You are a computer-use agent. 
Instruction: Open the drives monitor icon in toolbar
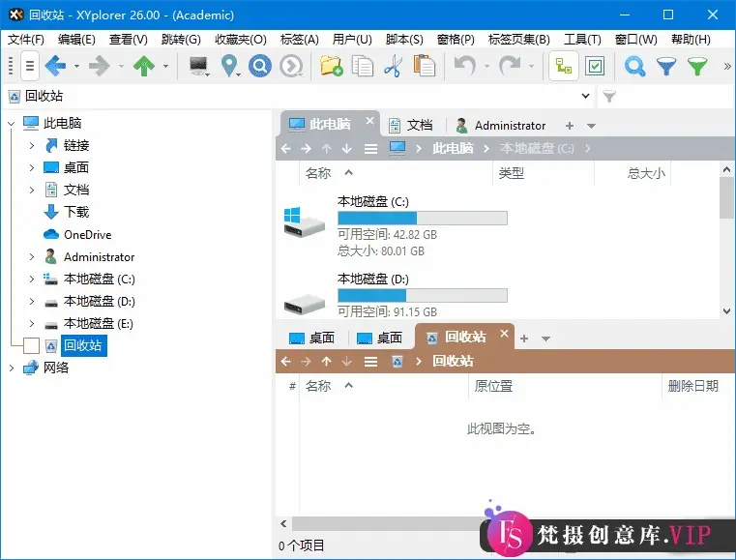pos(199,66)
